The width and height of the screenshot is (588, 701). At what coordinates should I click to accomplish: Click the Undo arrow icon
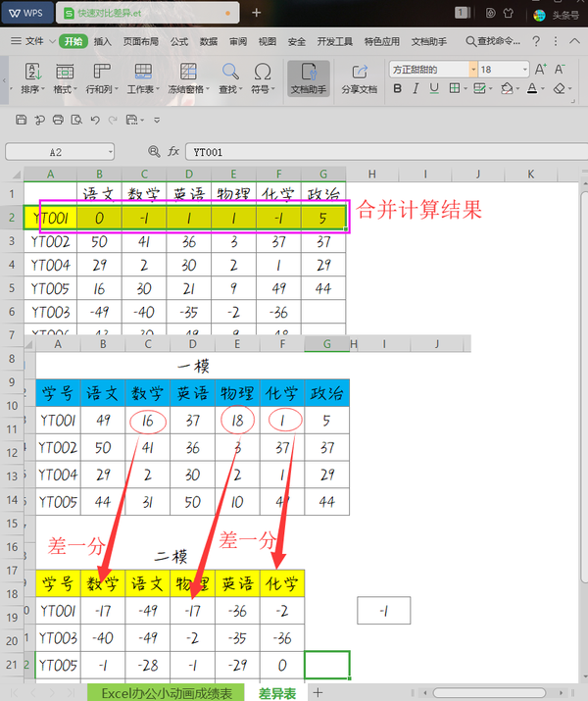point(95,120)
